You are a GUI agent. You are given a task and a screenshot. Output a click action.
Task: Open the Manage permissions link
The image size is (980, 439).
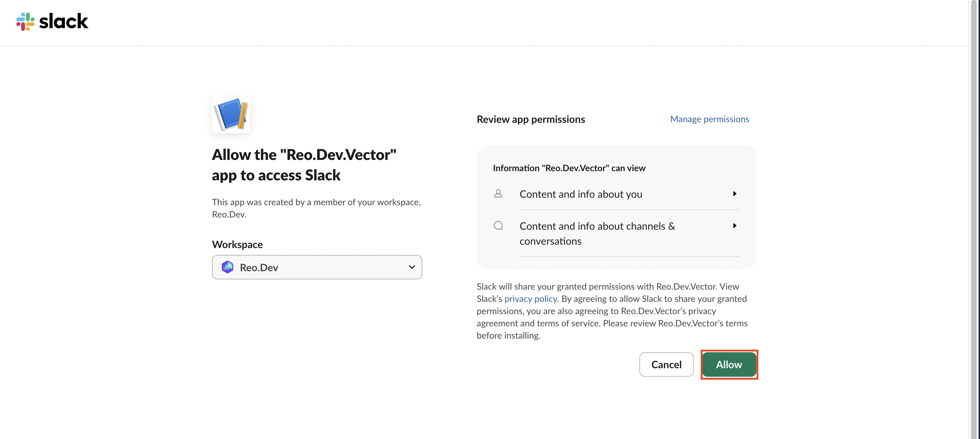point(709,119)
